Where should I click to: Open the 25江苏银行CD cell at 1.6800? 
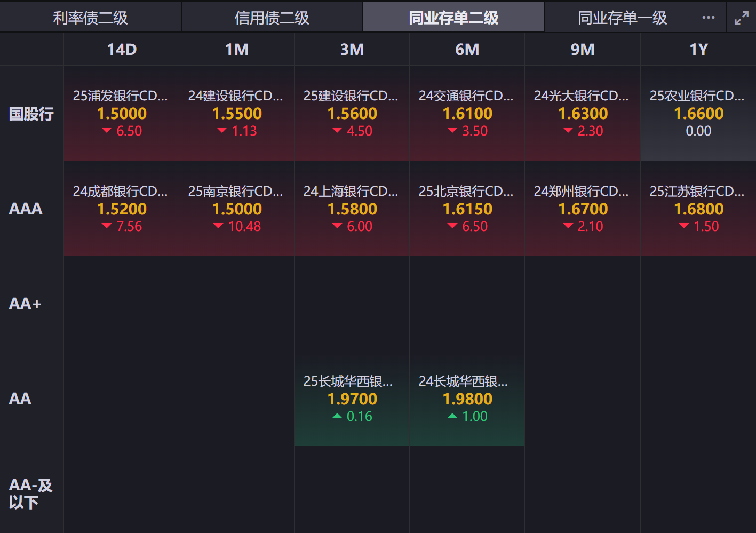point(698,209)
